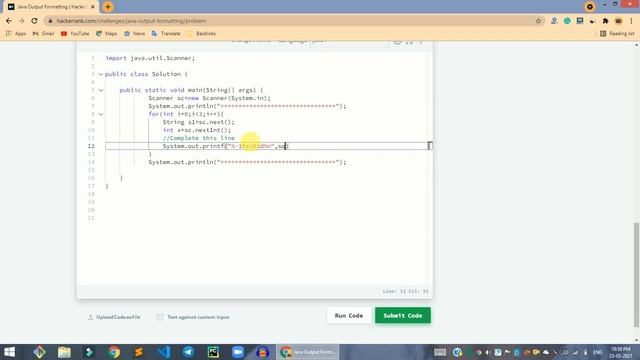
Task: Open Zoom from the taskbar
Action: [x=238, y=352]
